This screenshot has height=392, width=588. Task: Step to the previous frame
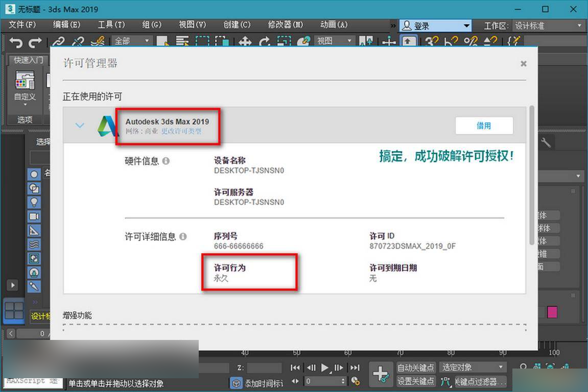(x=311, y=367)
